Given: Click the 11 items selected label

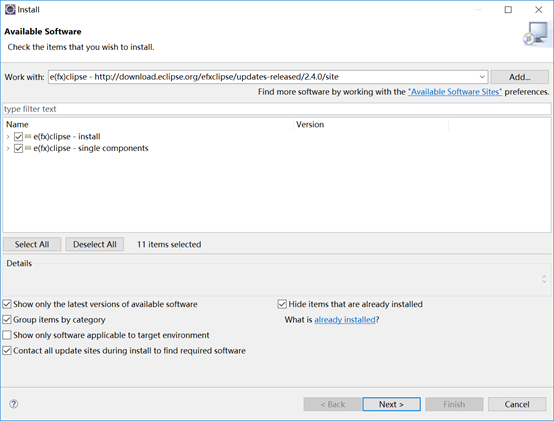Looking at the screenshot, I should pyautogui.click(x=169, y=244).
